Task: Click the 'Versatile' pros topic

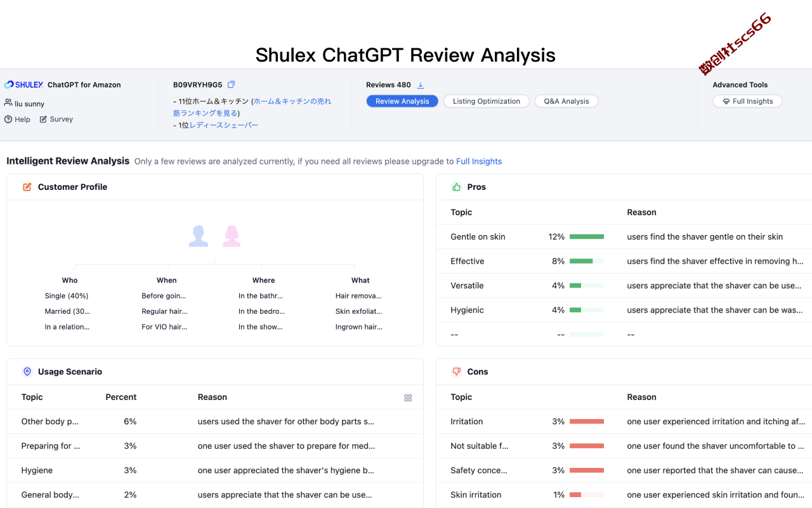Action: click(x=467, y=286)
